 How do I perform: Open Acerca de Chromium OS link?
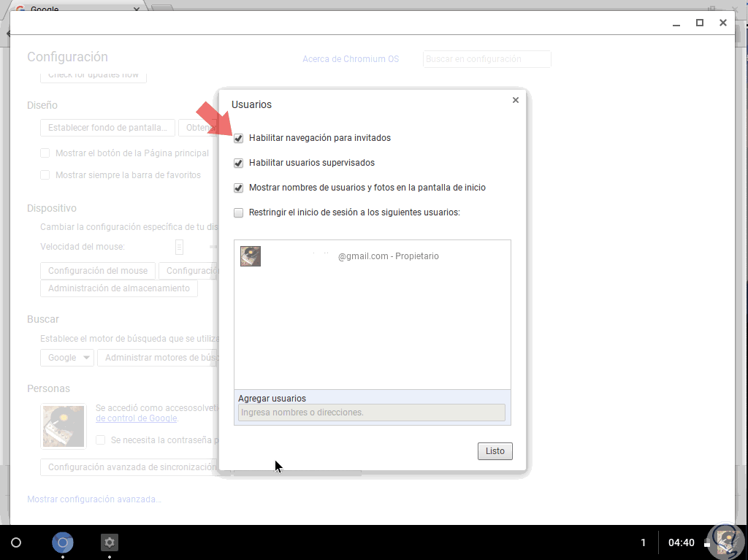point(351,59)
